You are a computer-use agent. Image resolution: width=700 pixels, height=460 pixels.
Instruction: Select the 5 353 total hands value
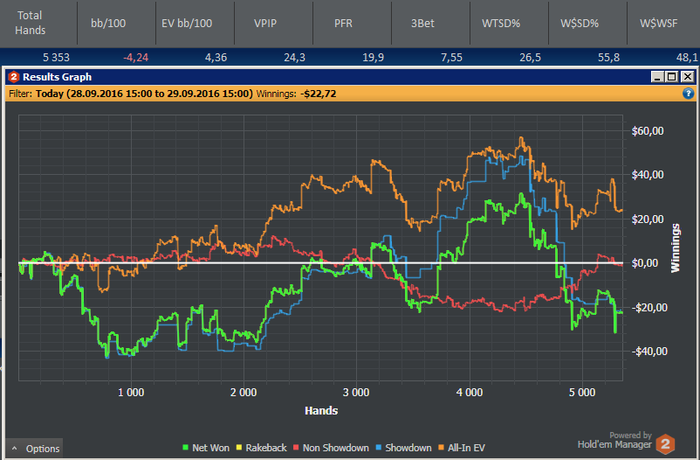[56, 57]
